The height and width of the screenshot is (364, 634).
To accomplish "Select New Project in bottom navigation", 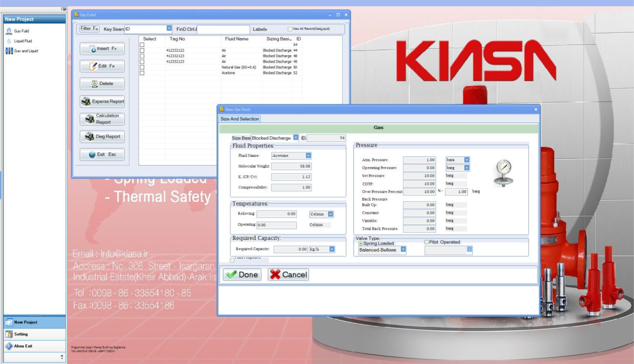I will pyautogui.click(x=25, y=322).
